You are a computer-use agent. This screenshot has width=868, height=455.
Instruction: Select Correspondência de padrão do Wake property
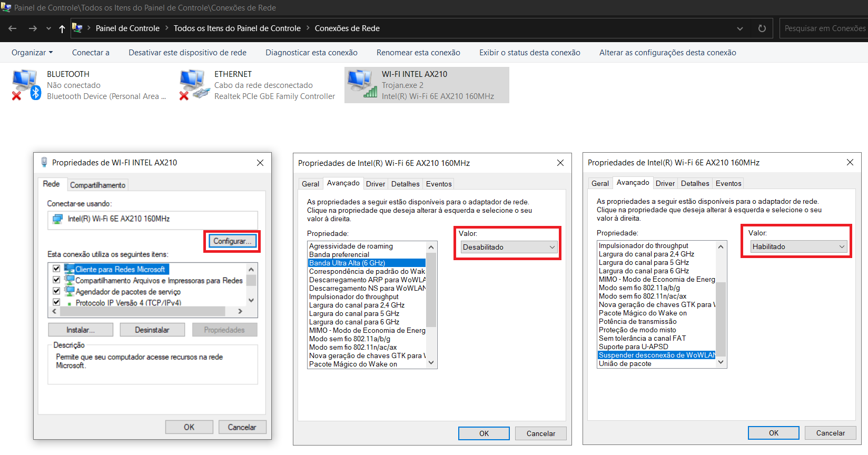367,271
